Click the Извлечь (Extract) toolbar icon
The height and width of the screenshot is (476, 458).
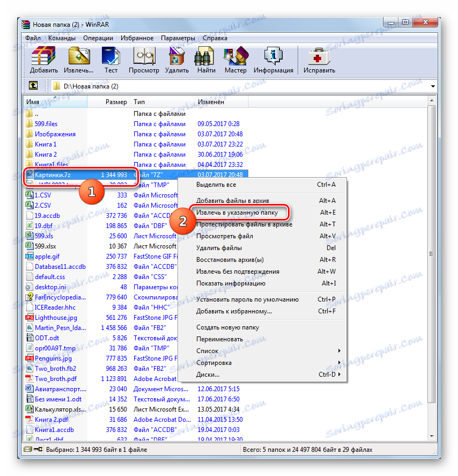79,56
